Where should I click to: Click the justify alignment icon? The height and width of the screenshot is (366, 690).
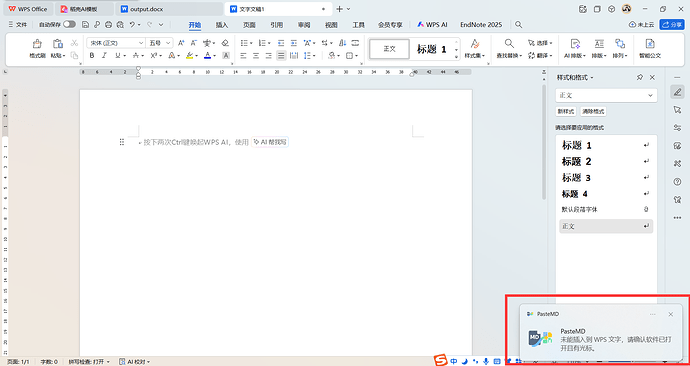pos(281,55)
